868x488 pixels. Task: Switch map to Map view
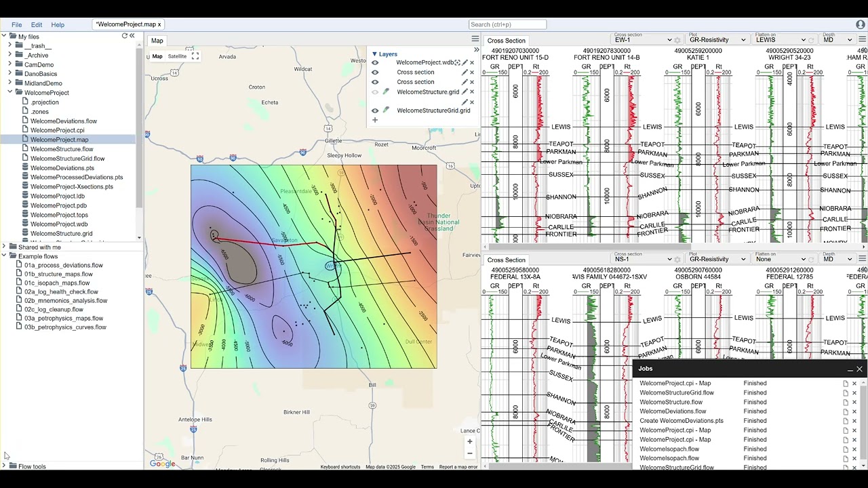click(x=157, y=56)
